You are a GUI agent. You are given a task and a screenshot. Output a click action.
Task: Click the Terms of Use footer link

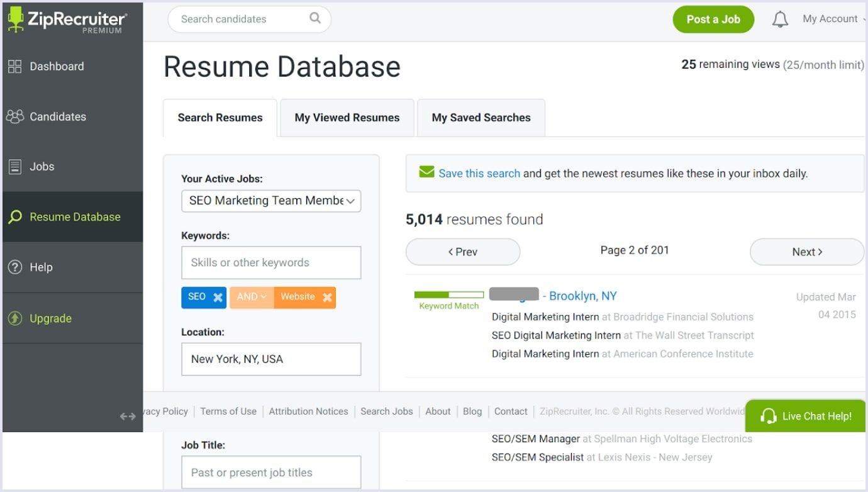(228, 411)
